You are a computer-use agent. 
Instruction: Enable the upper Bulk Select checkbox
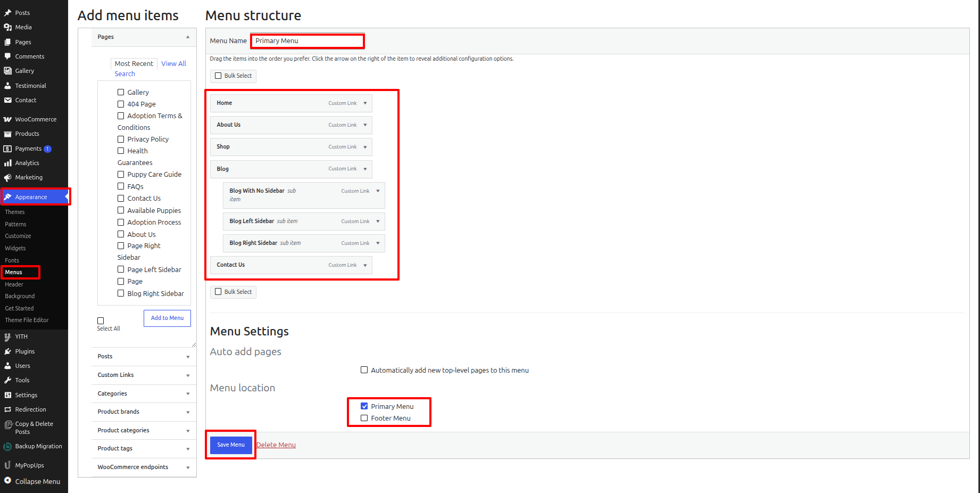218,76
